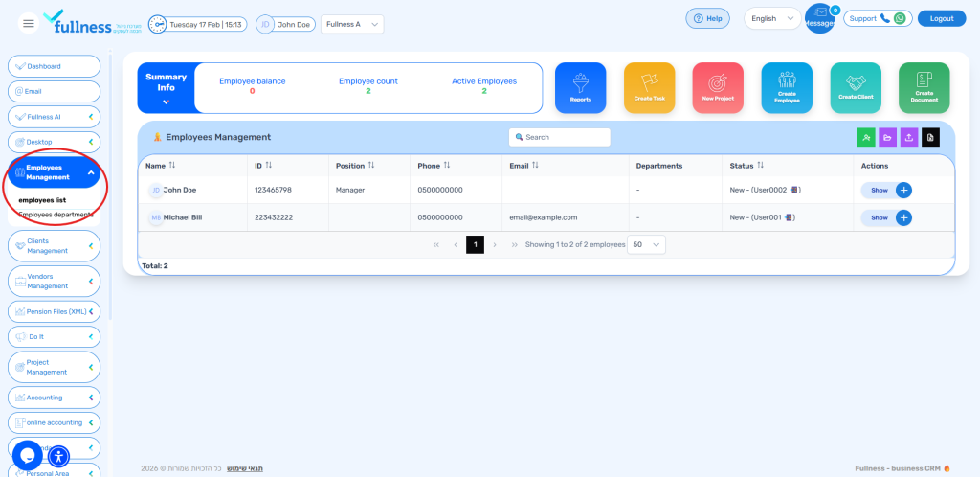This screenshot has height=477, width=980.
Task: Click the New Project target tile
Action: (x=718, y=87)
